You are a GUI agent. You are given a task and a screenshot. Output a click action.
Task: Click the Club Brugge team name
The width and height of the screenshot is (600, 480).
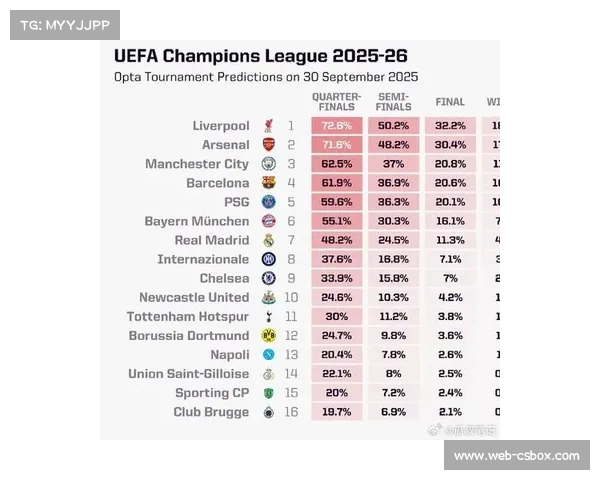[211, 412]
